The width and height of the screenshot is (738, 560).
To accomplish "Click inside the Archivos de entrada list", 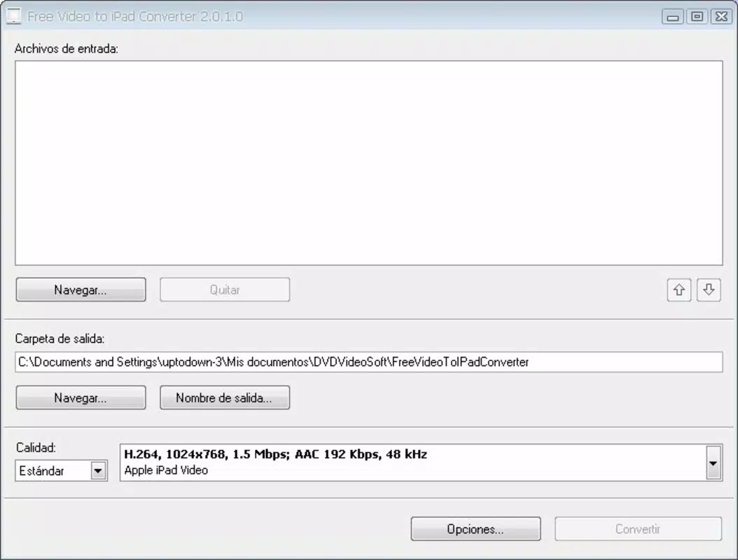I will (x=369, y=163).
